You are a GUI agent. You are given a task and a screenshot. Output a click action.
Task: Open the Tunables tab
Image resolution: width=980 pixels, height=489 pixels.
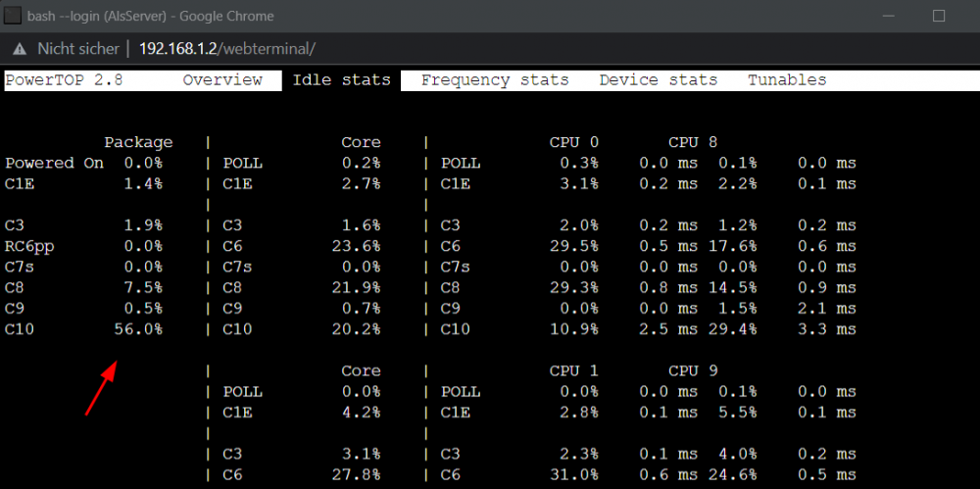pyautogui.click(x=788, y=80)
